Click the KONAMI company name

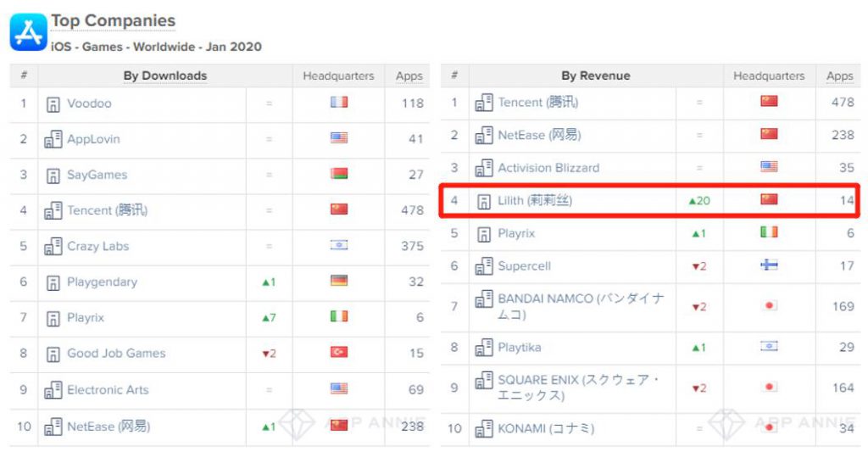point(546,429)
